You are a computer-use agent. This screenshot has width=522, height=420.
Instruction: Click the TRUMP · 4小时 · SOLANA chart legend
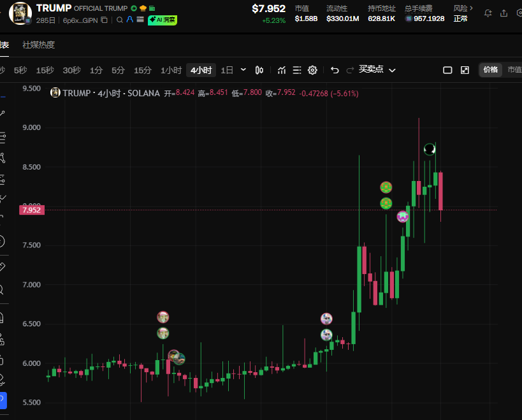coord(111,93)
